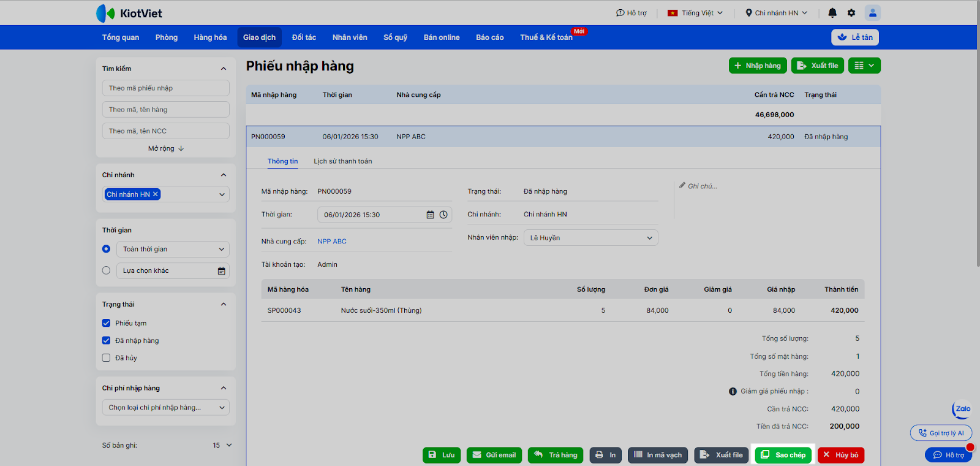Uncheck the Phiếu tạm checkbox
This screenshot has height=466, width=980.
pos(107,323)
